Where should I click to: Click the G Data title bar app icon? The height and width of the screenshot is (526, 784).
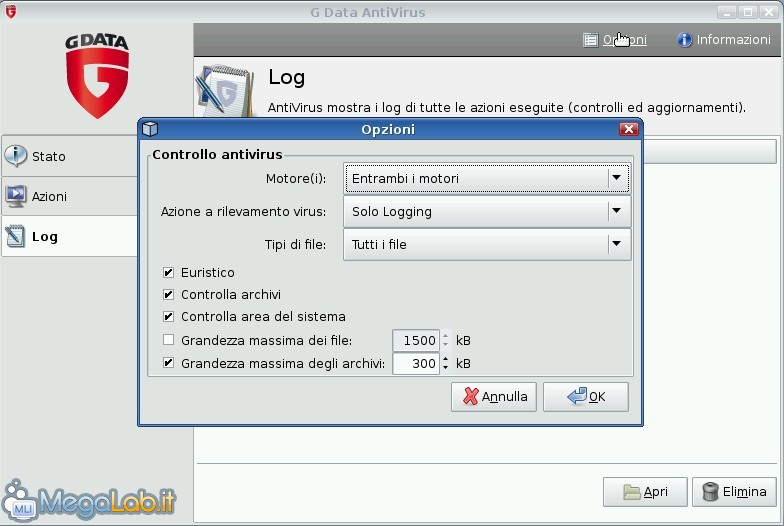click(10, 12)
